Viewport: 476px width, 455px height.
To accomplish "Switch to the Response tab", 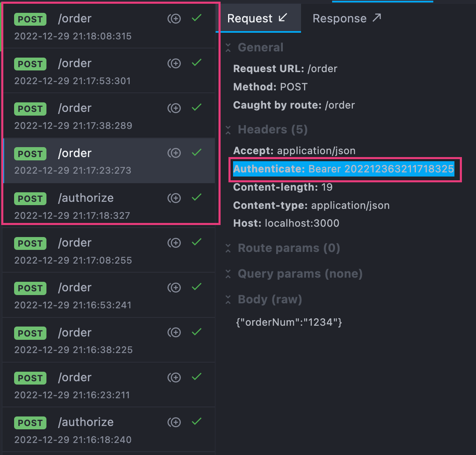I will tap(340, 18).
